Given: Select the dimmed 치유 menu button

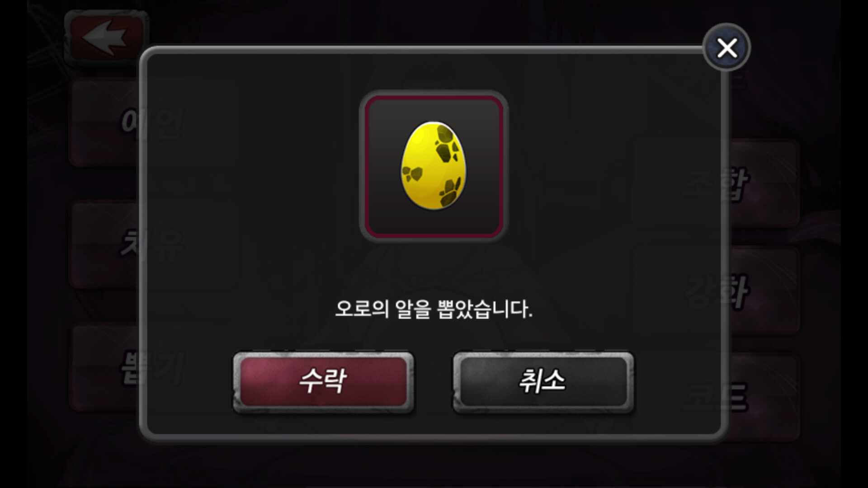Looking at the screenshot, I should tap(105, 244).
